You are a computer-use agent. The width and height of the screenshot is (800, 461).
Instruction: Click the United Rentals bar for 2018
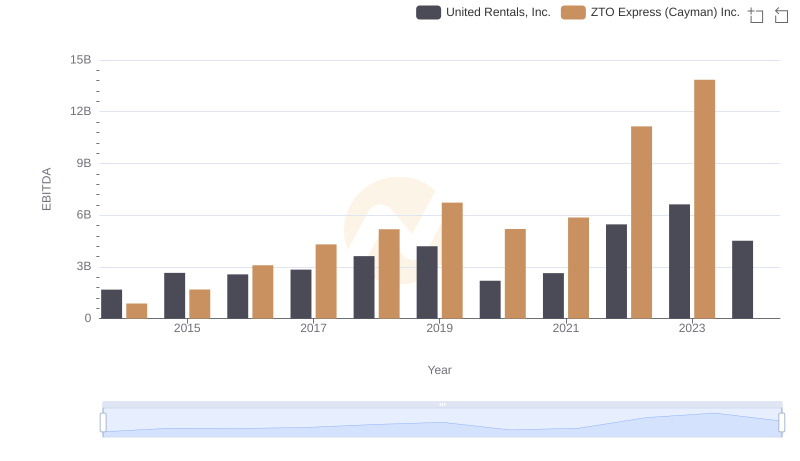[x=364, y=287]
